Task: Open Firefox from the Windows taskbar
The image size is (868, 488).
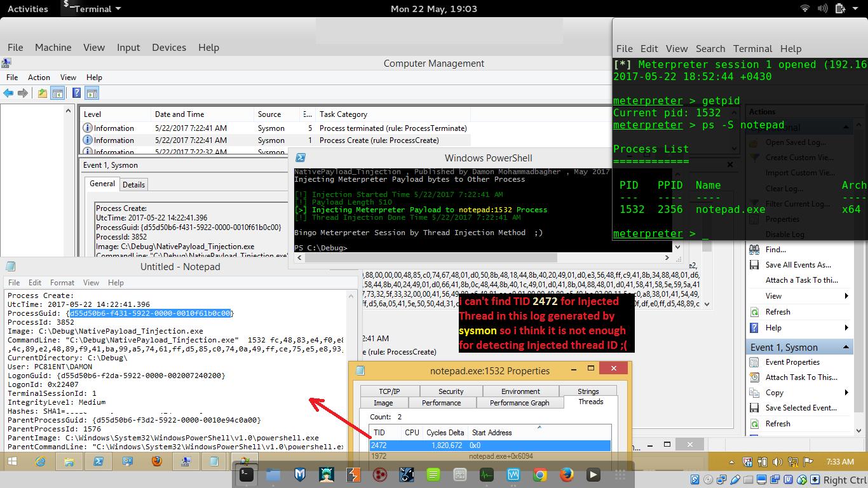Action: pyautogui.click(x=156, y=461)
